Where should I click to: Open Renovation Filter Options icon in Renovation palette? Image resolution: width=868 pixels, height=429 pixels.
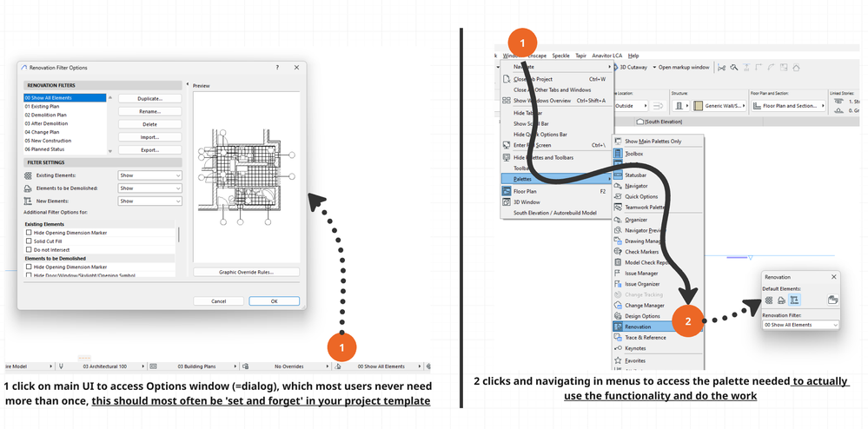coord(832,300)
